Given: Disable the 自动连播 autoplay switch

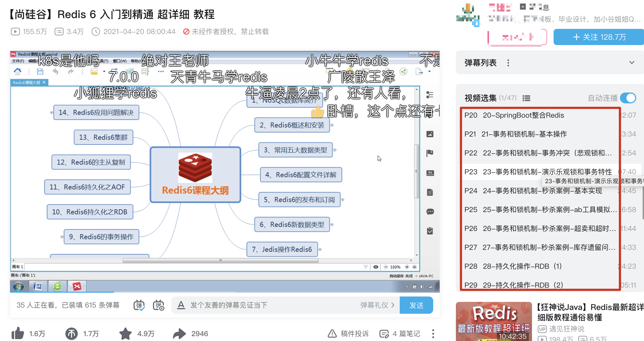Looking at the screenshot, I should coord(629,98).
